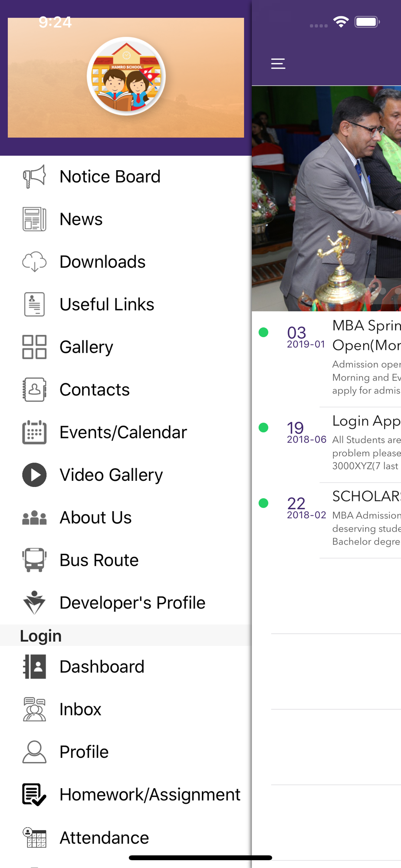Screen dimensions: 401x868
Task: Open Inbox from the Login section
Action: [80, 709]
